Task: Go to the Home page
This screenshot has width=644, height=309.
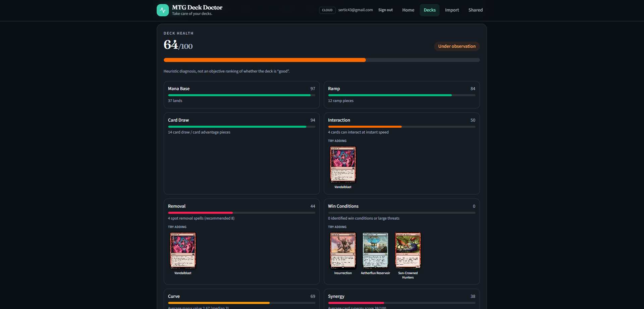Action: (x=408, y=10)
